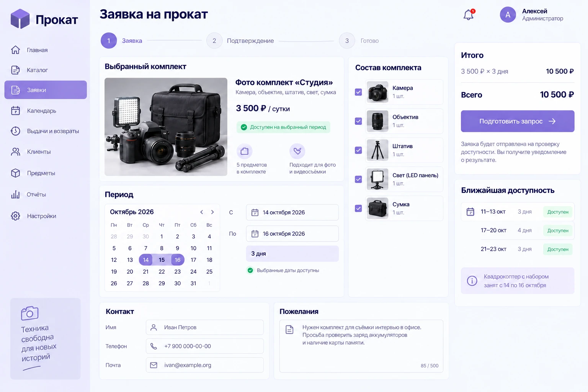This screenshot has height=392, width=588.
Task: Click the calendar icon in the 14 октября field
Action: (255, 212)
